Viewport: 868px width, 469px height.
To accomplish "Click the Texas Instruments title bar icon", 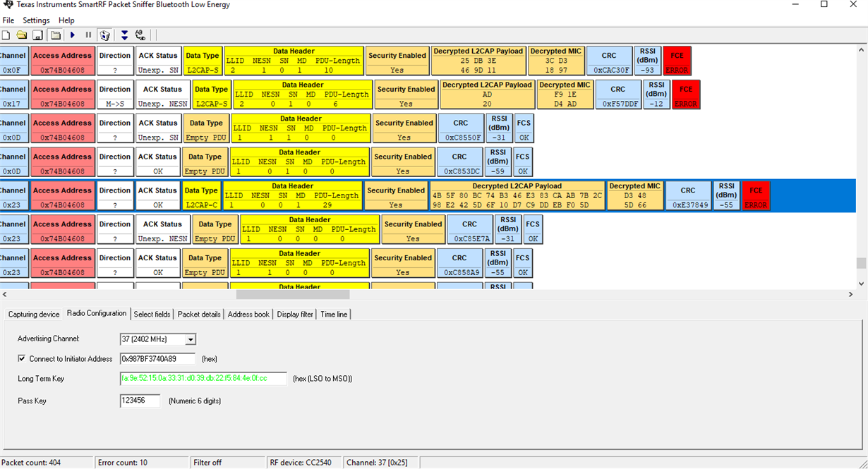I will [x=8, y=5].
